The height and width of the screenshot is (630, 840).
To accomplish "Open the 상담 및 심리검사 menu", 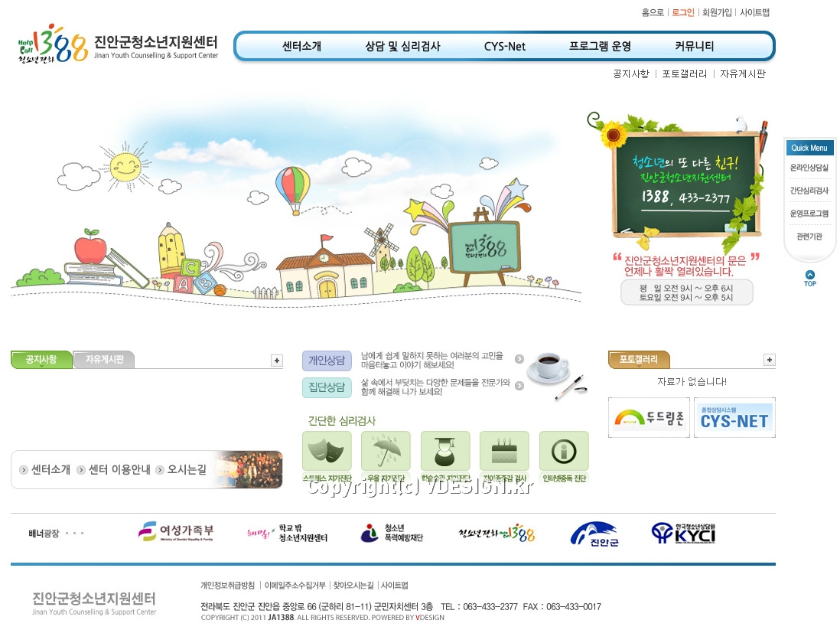I will click(402, 47).
